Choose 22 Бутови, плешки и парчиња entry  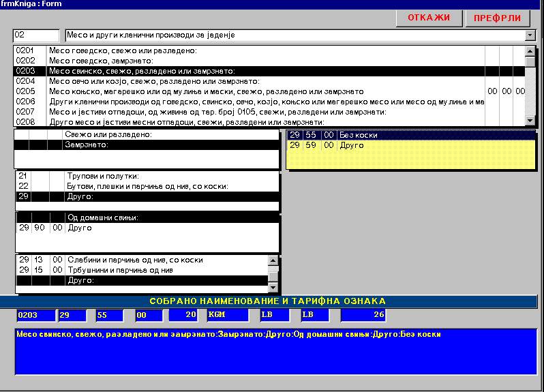click(x=147, y=186)
